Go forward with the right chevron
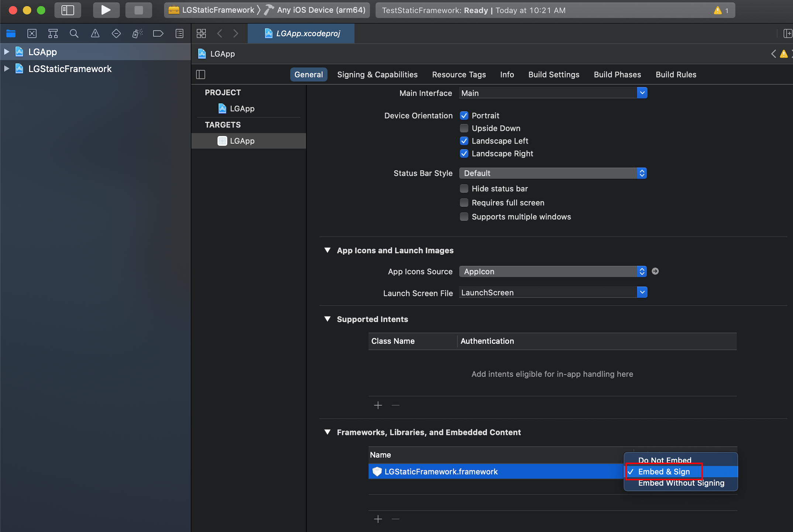Screen dimensions: 793x532 [x=236, y=34]
